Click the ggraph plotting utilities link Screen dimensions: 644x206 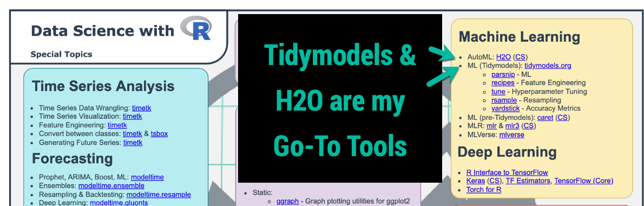click(287, 201)
